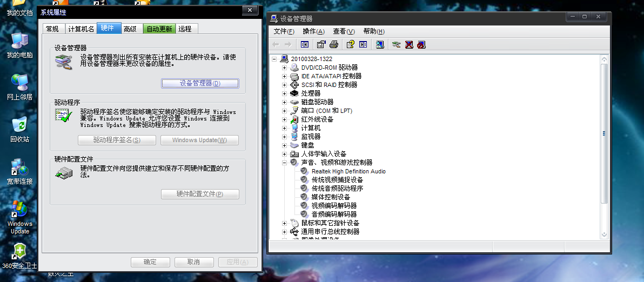Switch to 自动更新 tab
The image size is (644, 282).
[x=159, y=29]
